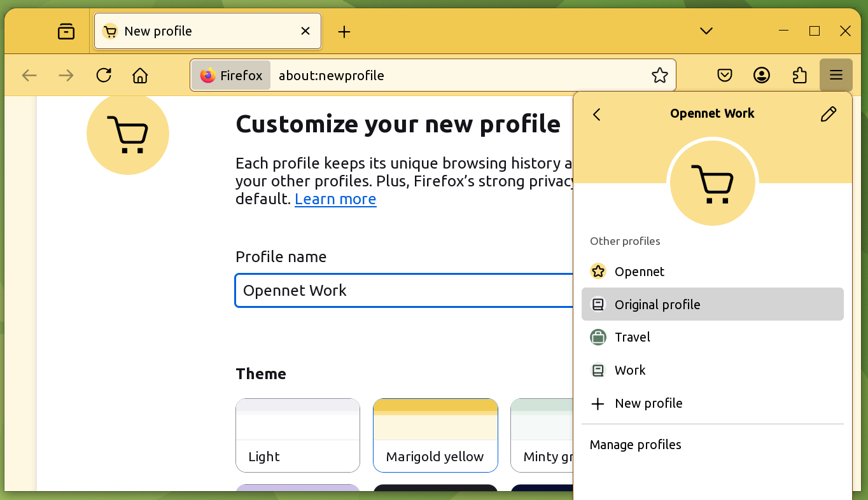This screenshot has height=500, width=868.
Task: Switch to the Opennet profile
Action: (x=639, y=272)
